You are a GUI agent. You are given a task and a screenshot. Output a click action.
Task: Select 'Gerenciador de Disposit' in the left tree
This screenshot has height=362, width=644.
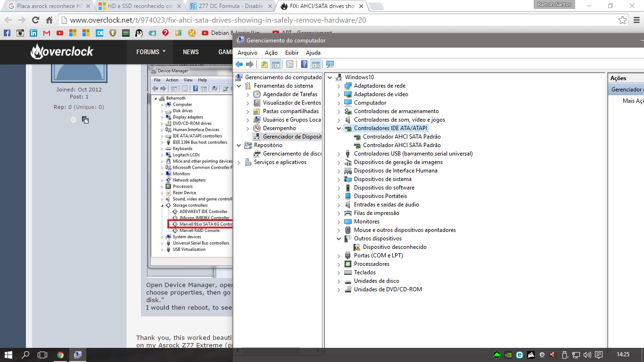pyautogui.click(x=292, y=137)
